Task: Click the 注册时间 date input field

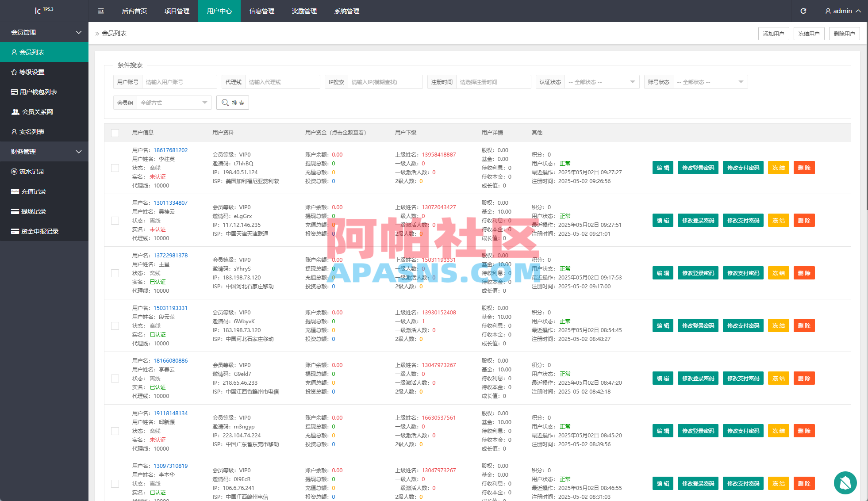Action: [x=493, y=81]
